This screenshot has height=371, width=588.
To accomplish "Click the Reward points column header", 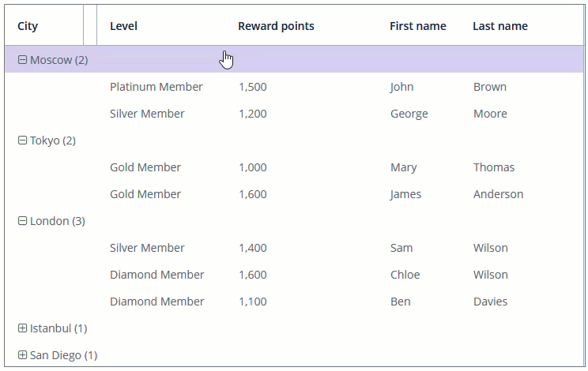I will pyautogui.click(x=276, y=26).
